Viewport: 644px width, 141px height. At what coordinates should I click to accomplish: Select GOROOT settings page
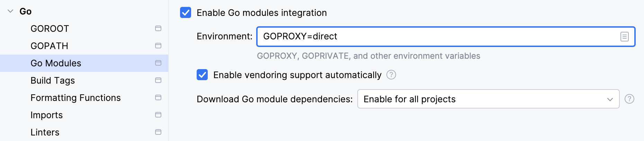pos(50,29)
